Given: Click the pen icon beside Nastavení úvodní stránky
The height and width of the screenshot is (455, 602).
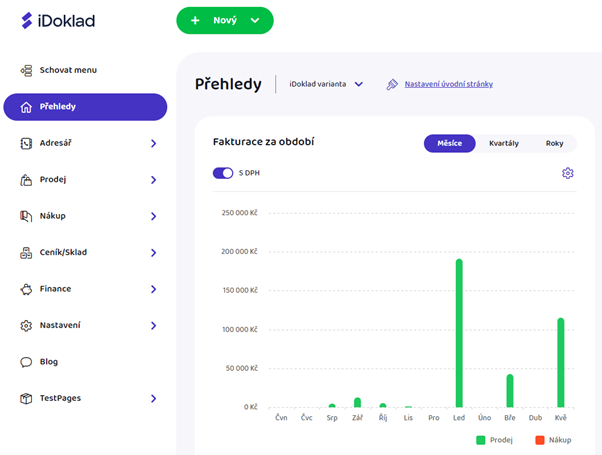Looking at the screenshot, I should [392, 84].
